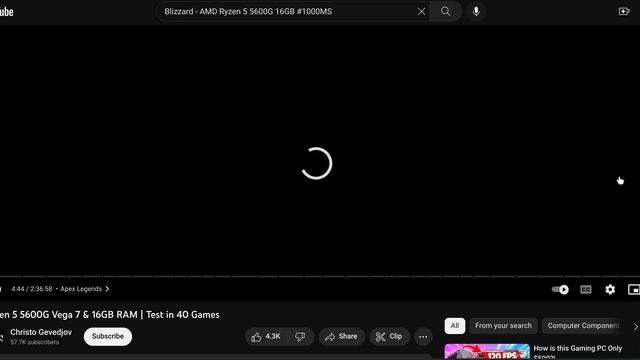Show next filter chips arrow

(635, 327)
